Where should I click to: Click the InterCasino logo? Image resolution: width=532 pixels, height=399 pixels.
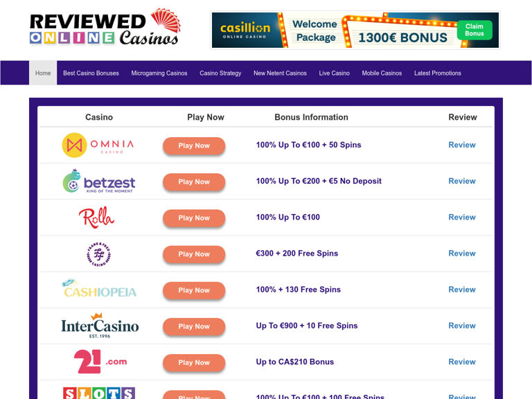click(x=100, y=326)
